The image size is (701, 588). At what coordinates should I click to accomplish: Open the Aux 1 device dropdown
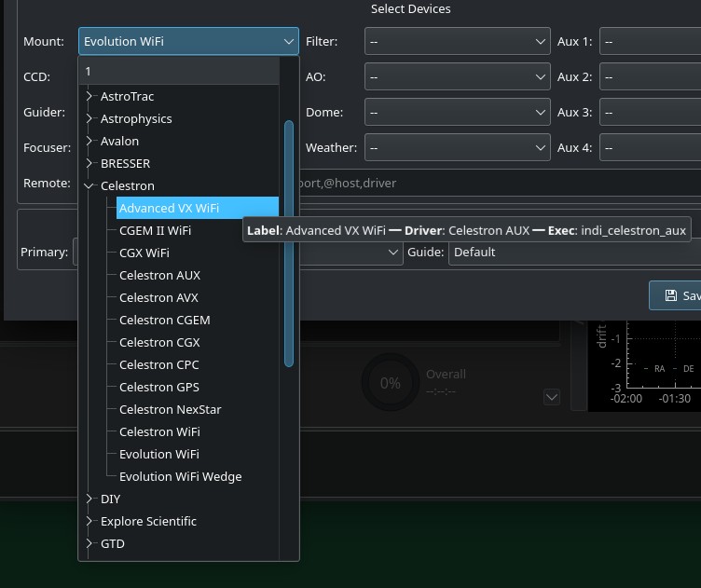pyautogui.click(x=650, y=41)
